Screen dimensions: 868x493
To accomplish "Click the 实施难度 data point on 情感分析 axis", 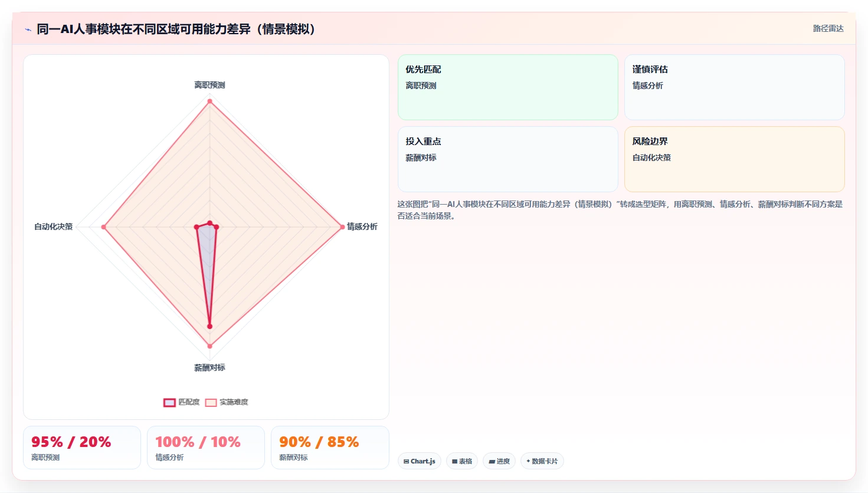I will (x=342, y=227).
